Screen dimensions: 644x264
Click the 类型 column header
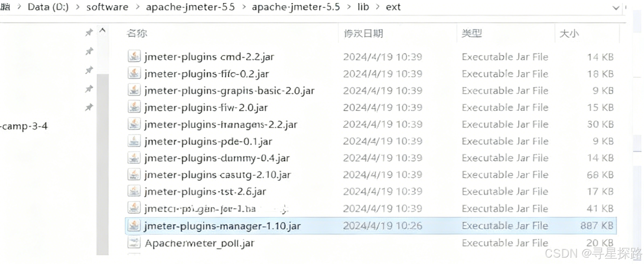[x=472, y=33]
